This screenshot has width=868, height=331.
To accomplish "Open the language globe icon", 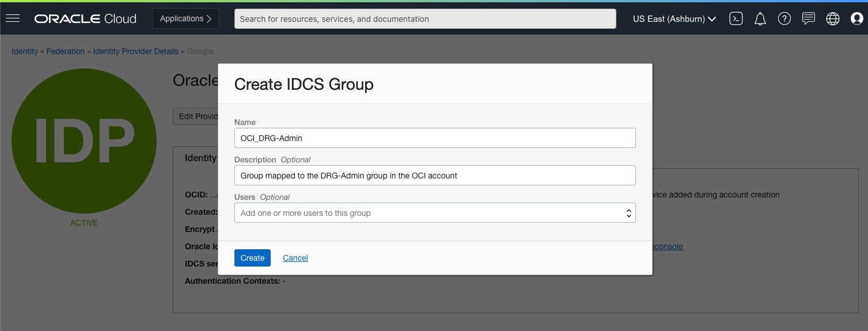I will (833, 18).
